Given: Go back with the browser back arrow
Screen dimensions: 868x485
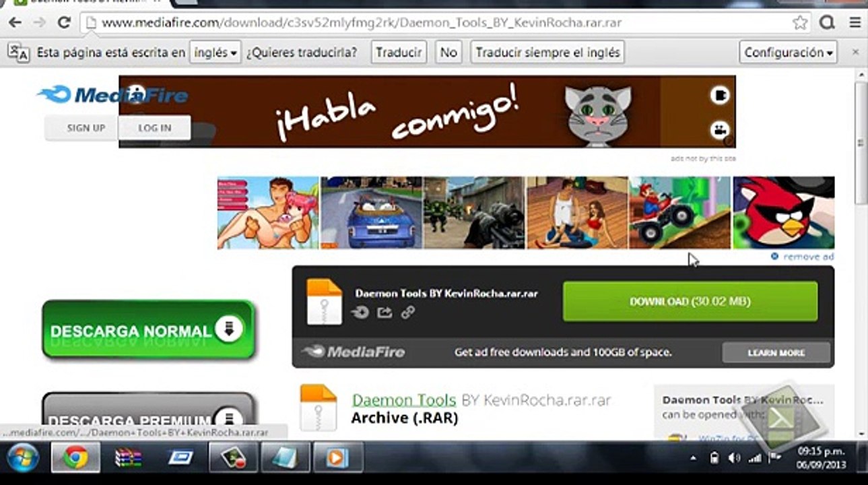Looking at the screenshot, I should 15,22.
